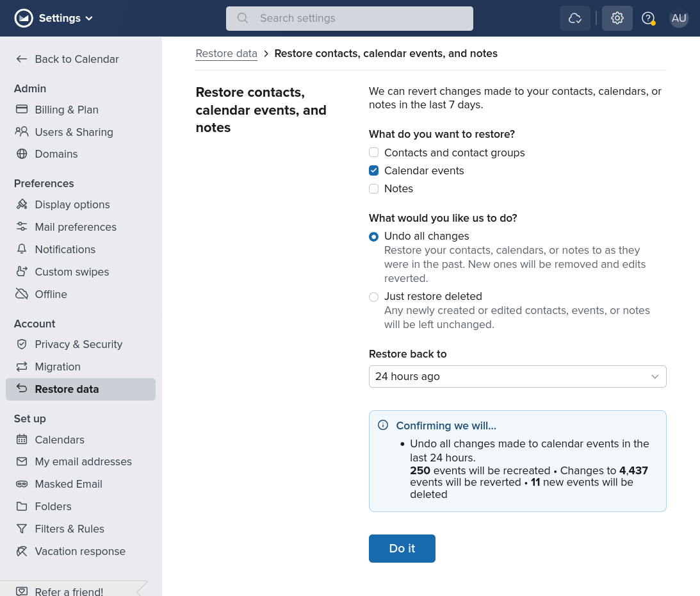
Task: Follow the Restore data breadcrumb link
Action: 226,54
